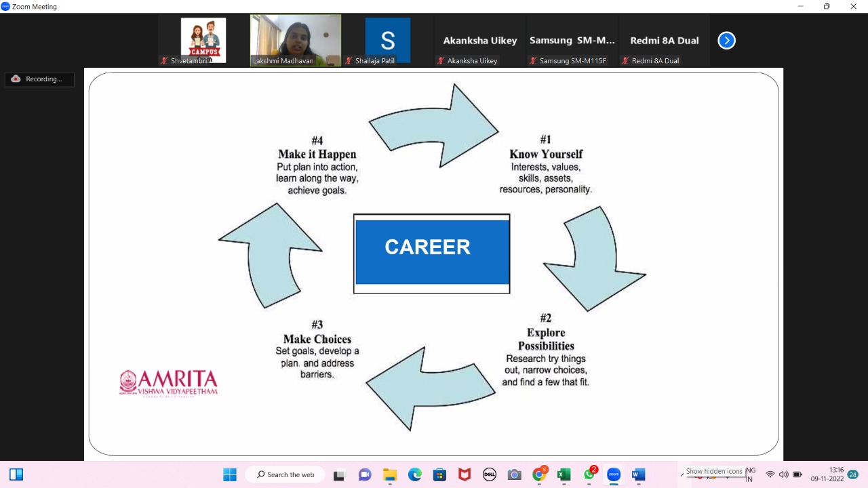Show next participants with the blue arrow
868x488 pixels.
[726, 41]
